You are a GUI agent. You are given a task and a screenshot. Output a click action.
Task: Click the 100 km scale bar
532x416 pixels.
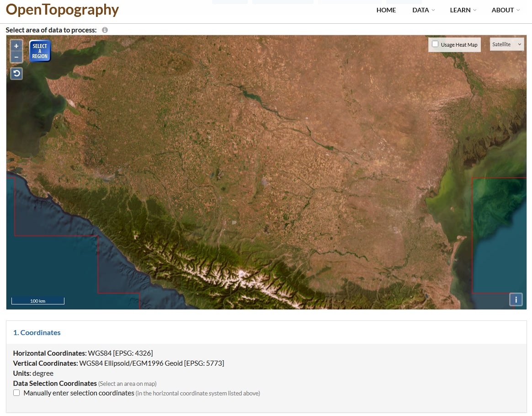coord(38,301)
